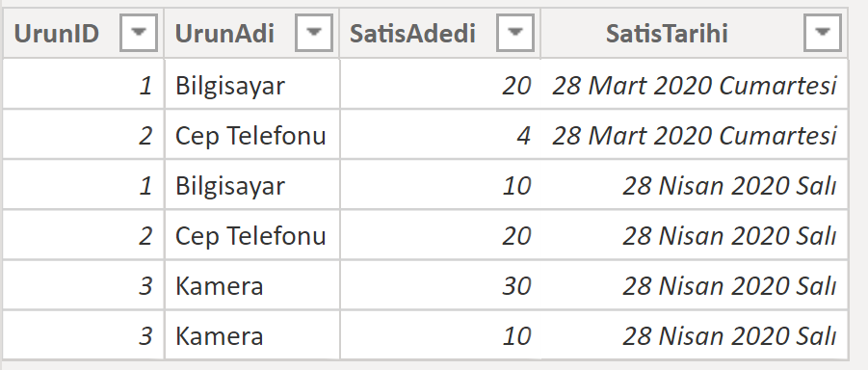Select the sales quantity cell showing 30
Screen dimensions: 868x370
[440, 286]
